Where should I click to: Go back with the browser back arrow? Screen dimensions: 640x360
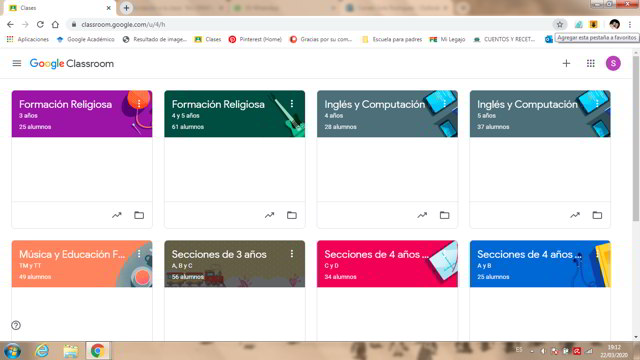point(10,24)
